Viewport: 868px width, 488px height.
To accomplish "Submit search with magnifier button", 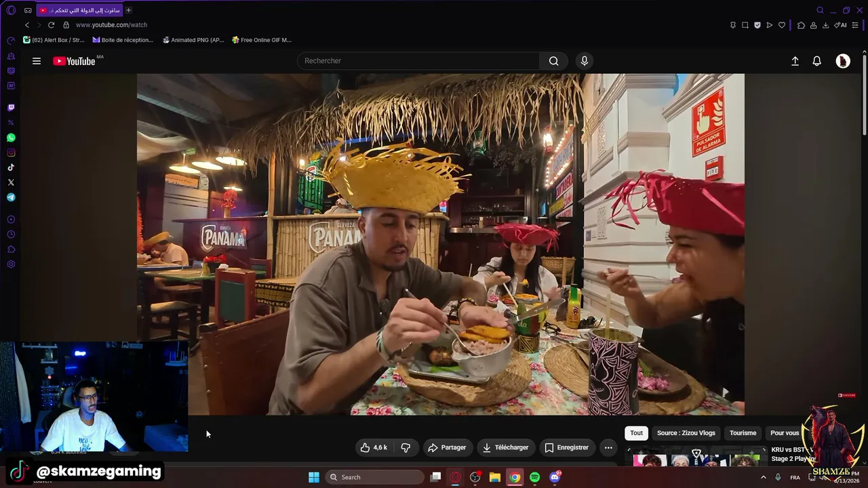I will pyautogui.click(x=554, y=61).
